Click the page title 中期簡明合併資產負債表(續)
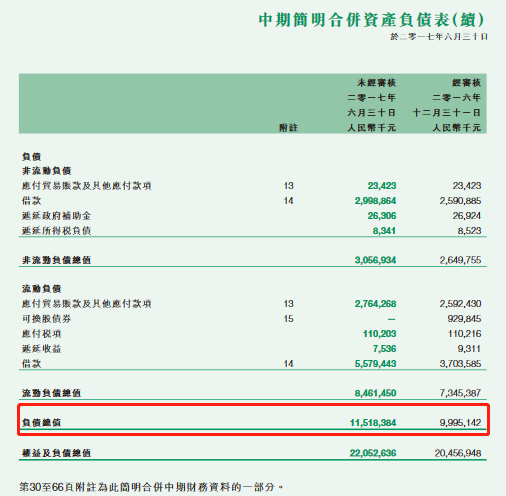The image size is (506, 496). [371, 20]
